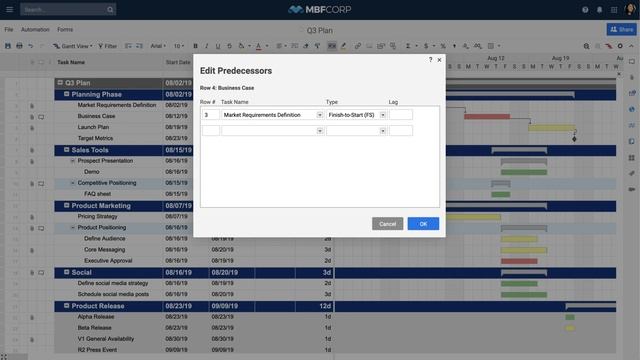This screenshot has height=360, width=640.
Task: Collapse the Planning Phase section
Action: click(67, 94)
